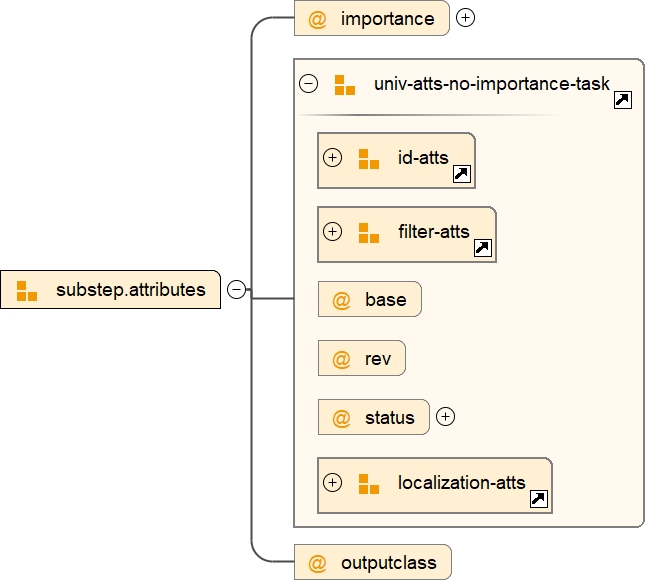Collapse the substep.attributes node
The width and height of the screenshot is (646, 588).
pyautogui.click(x=236, y=289)
